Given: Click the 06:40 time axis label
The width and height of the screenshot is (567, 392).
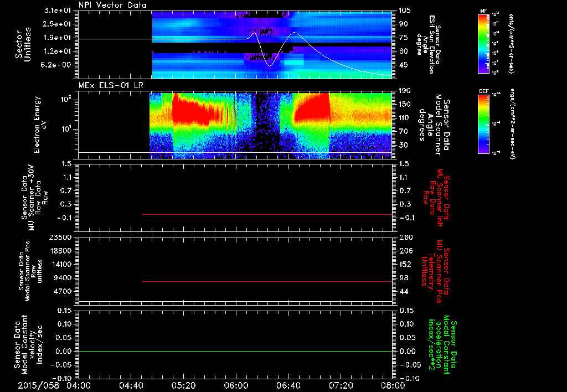Looking at the screenshot, I should [x=288, y=385].
